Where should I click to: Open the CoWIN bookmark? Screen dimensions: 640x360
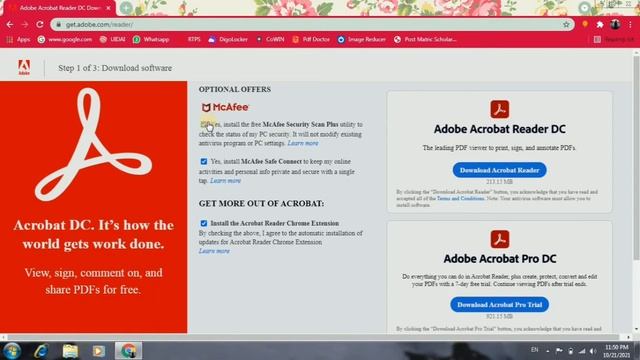coord(270,40)
